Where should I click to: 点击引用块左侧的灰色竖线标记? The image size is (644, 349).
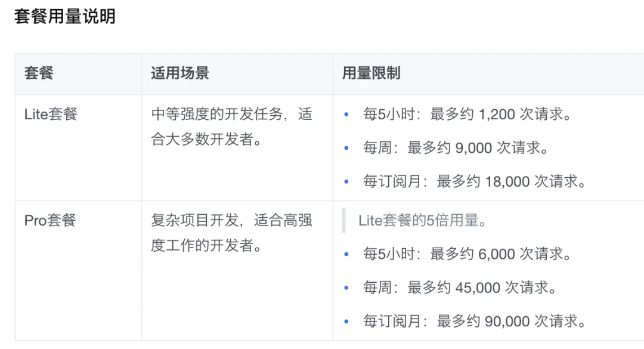pos(345,220)
